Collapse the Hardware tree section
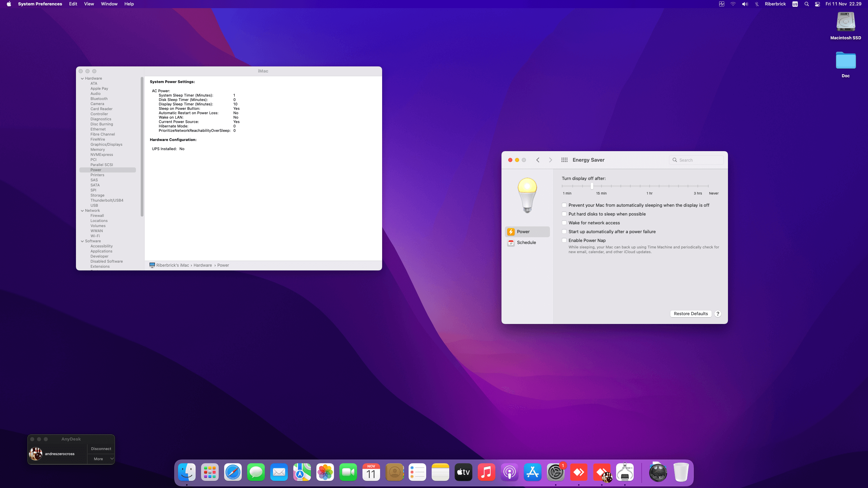Viewport: 868px width, 488px height. [82, 79]
